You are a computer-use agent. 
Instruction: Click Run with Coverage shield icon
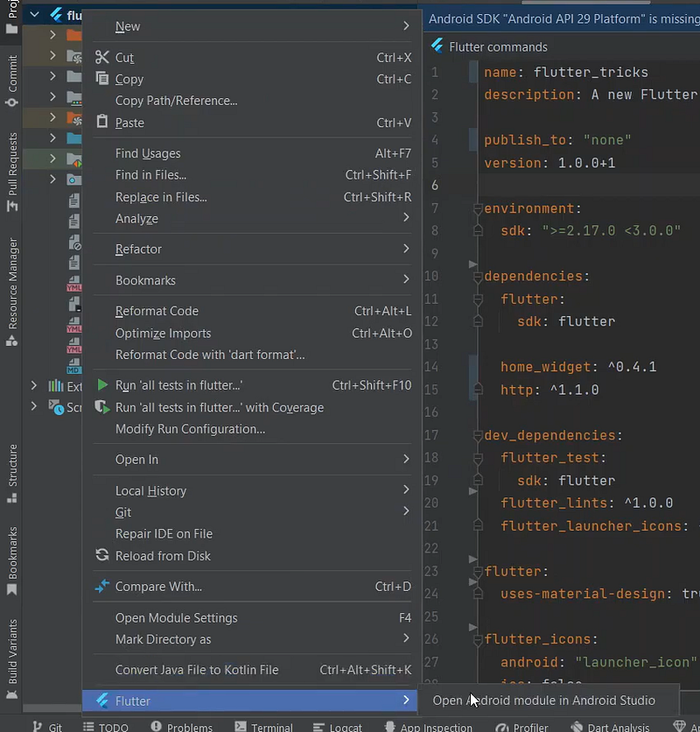pyautogui.click(x=102, y=407)
